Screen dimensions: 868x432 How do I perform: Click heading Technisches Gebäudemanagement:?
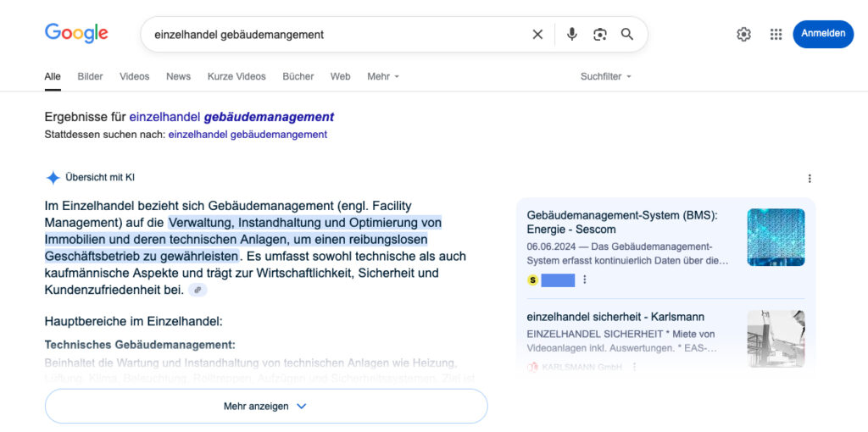(140, 345)
